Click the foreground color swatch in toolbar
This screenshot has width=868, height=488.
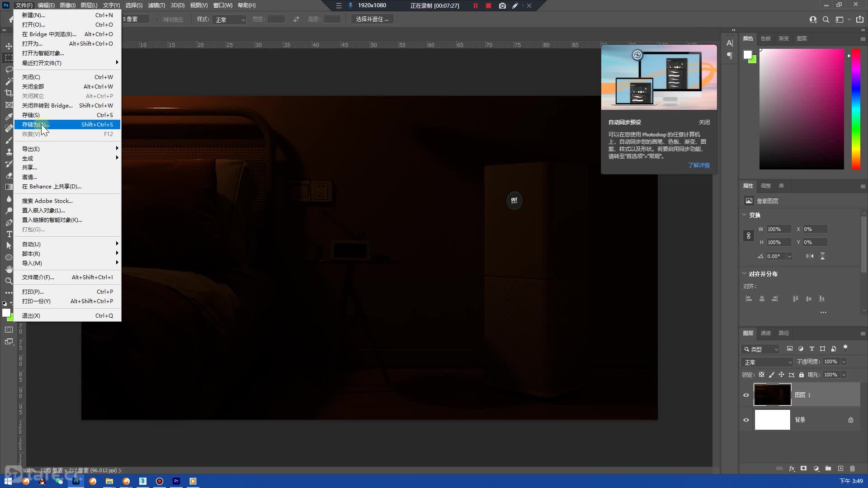coord(6,313)
